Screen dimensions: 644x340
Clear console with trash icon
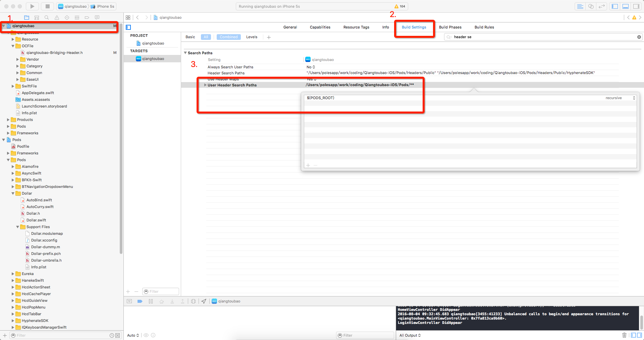[x=624, y=335]
